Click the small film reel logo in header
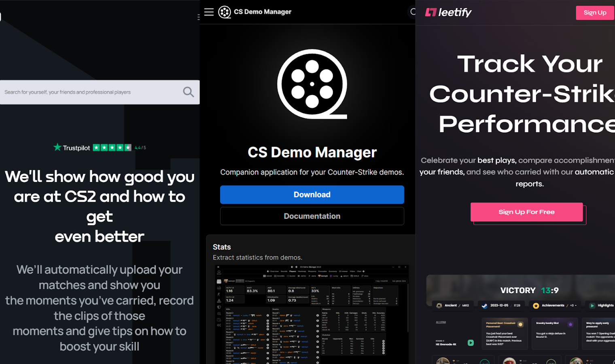 225,12
